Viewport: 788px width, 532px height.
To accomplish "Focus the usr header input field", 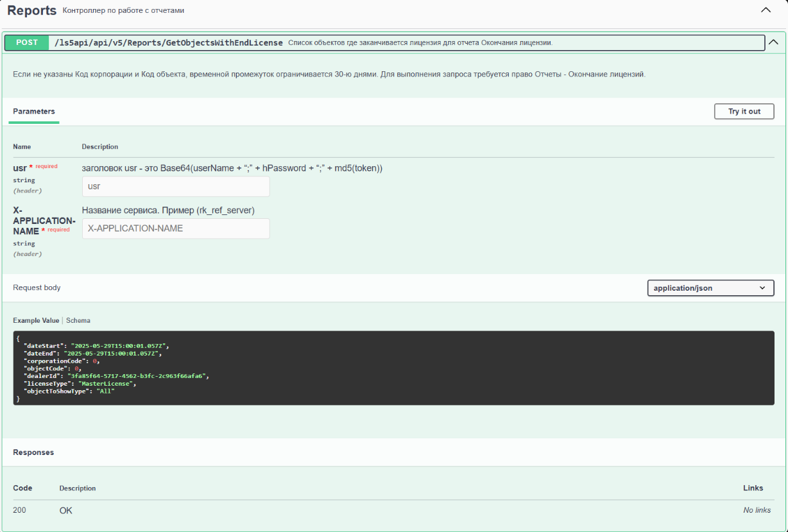I will 176,187.
